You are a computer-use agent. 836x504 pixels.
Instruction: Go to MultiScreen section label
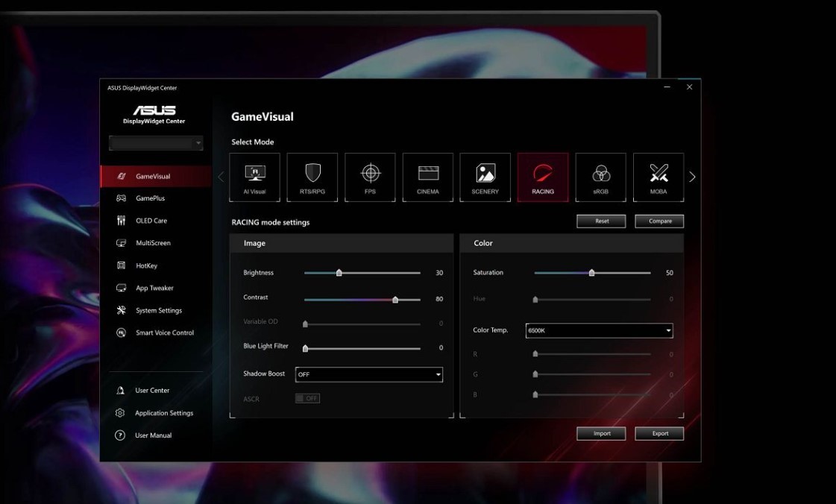[153, 243]
